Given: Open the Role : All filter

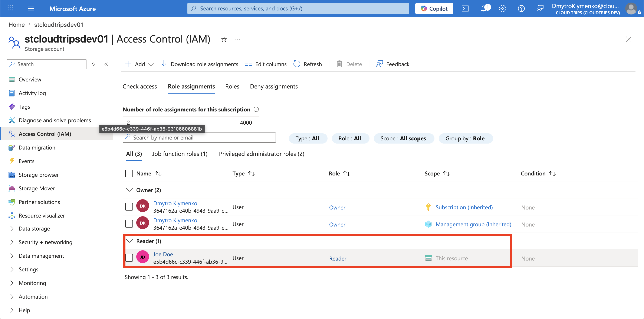Looking at the screenshot, I should pyautogui.click(x=350, y=138).
